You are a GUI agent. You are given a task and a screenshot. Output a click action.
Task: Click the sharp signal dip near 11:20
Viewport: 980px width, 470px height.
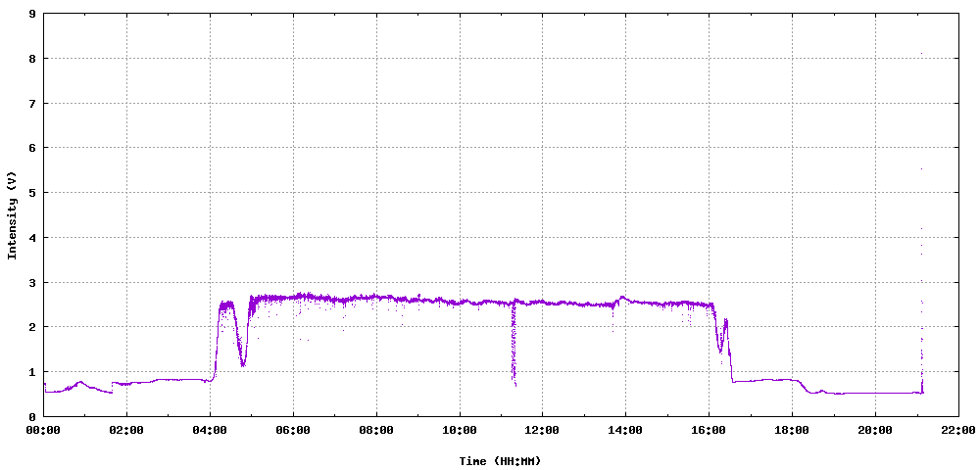click(x=514, y=344)
